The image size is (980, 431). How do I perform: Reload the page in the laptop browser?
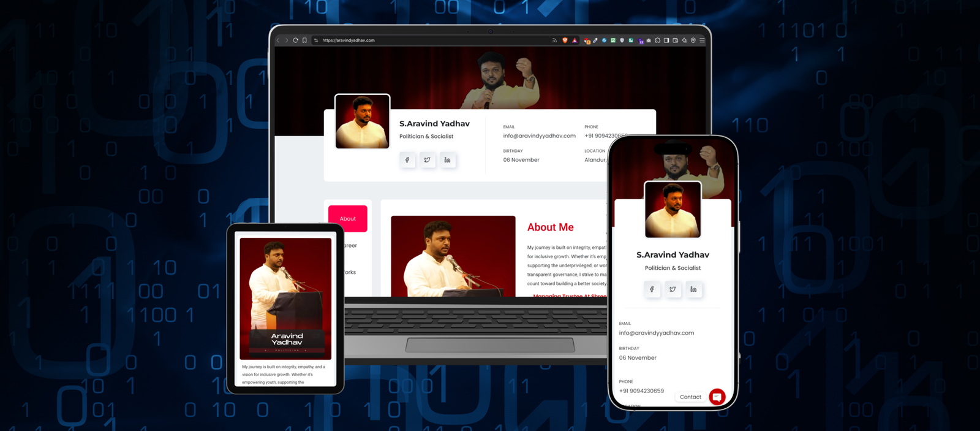[295, 40]
